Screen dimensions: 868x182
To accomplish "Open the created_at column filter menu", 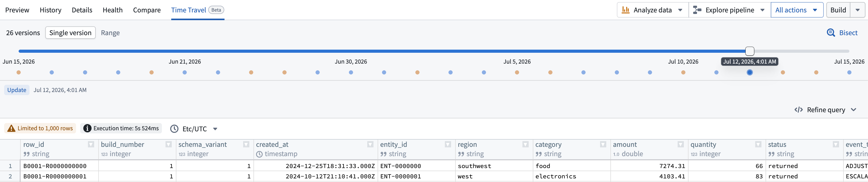I will click(x=370, y=144).
